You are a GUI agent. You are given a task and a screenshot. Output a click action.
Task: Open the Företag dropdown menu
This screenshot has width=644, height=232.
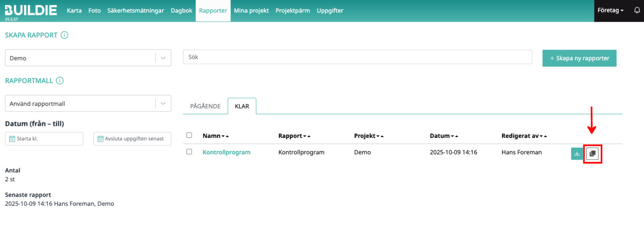[x=610, y=10]
